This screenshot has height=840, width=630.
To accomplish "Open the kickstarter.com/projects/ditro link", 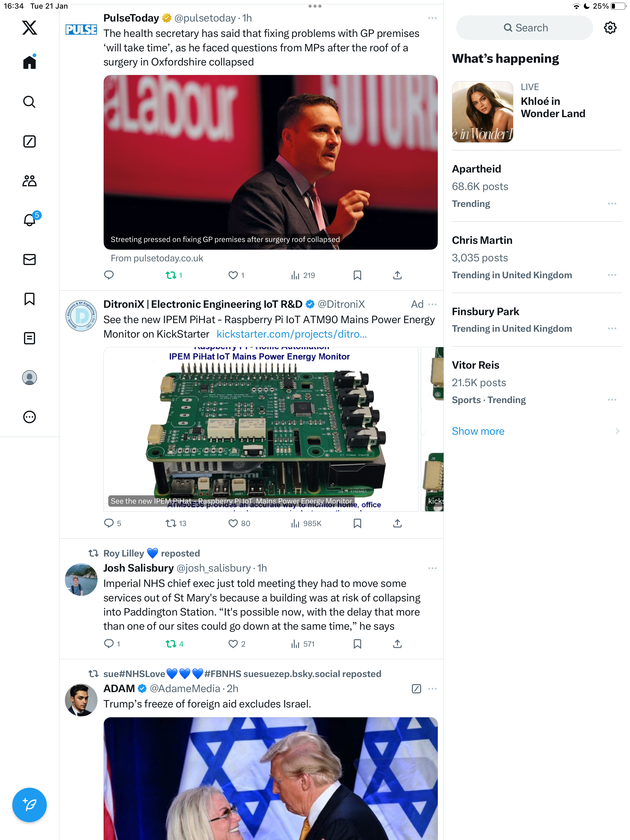I will point(291,334).
